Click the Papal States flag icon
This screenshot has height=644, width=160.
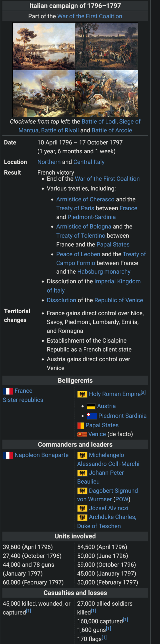80,425
